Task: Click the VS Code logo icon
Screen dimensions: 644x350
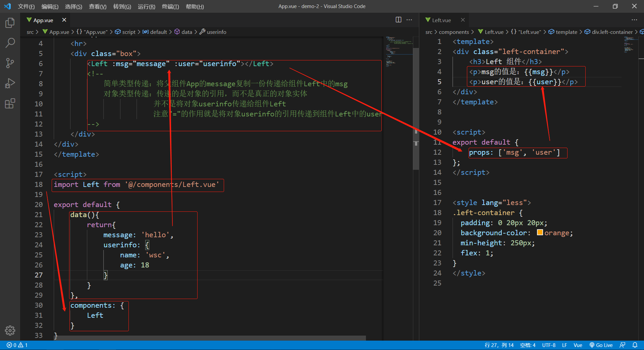Action: [7, 6]
